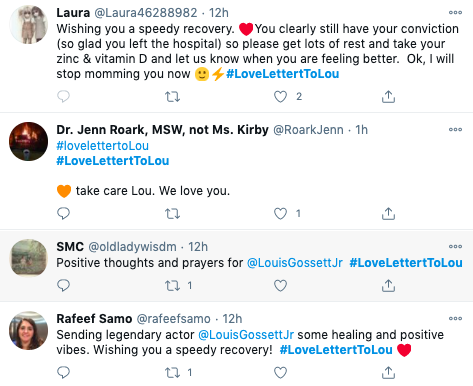Like SMC's thoughts and prayers tweet
Screen dimensions: 473x386
(280, 286)
